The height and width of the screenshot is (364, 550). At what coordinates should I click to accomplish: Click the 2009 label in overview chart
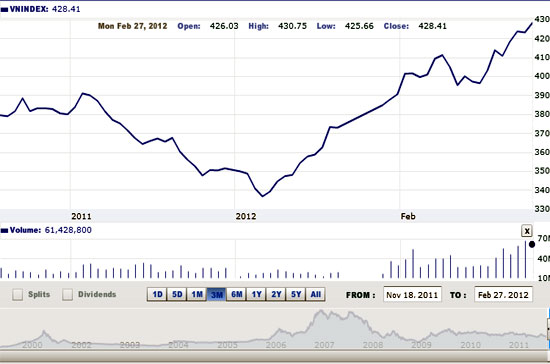[421, 345]
